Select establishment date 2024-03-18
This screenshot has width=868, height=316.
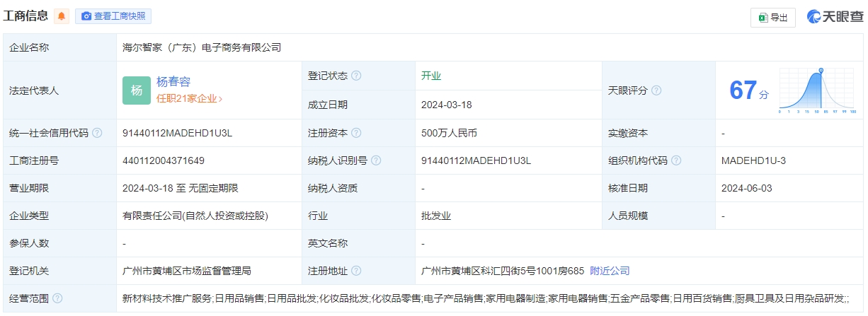pyautogui.click(x=446, y=105)
